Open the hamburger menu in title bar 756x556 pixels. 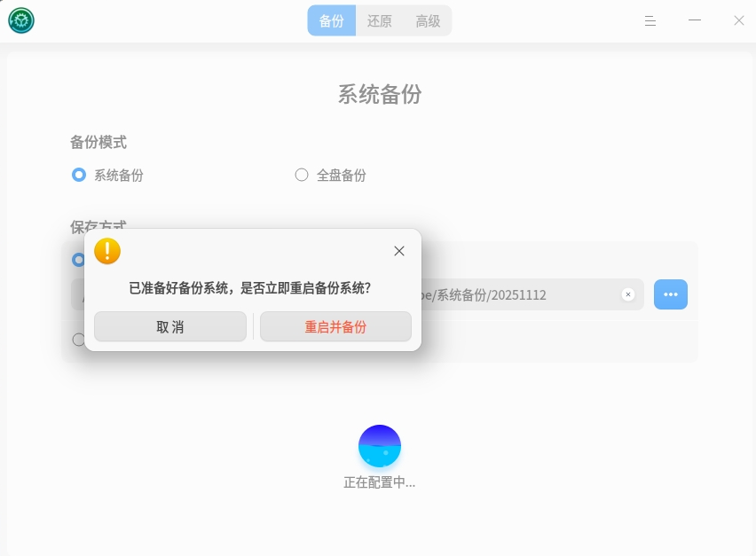[x=650, y=20]
